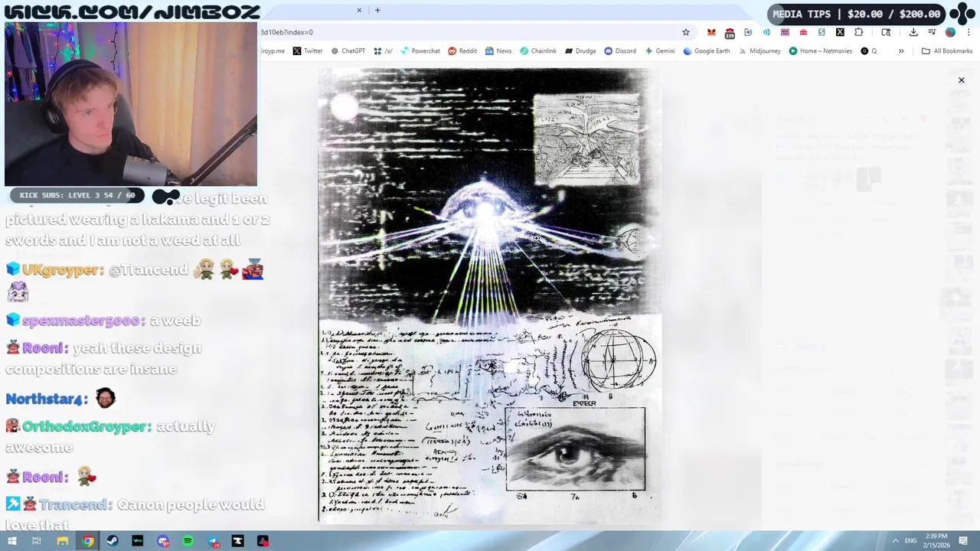The image size is (980, 551).
Task: Switch the ENG input language
Action: tap(910, 541)
